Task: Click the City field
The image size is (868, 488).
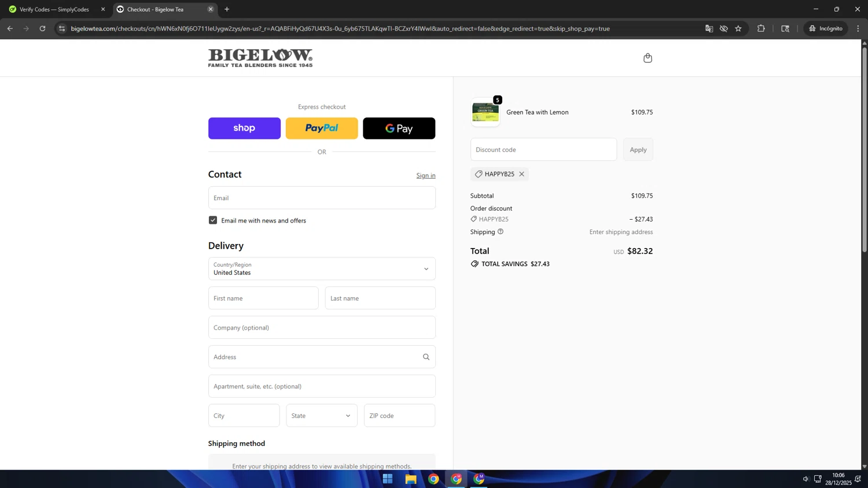Action: (244, 416)
